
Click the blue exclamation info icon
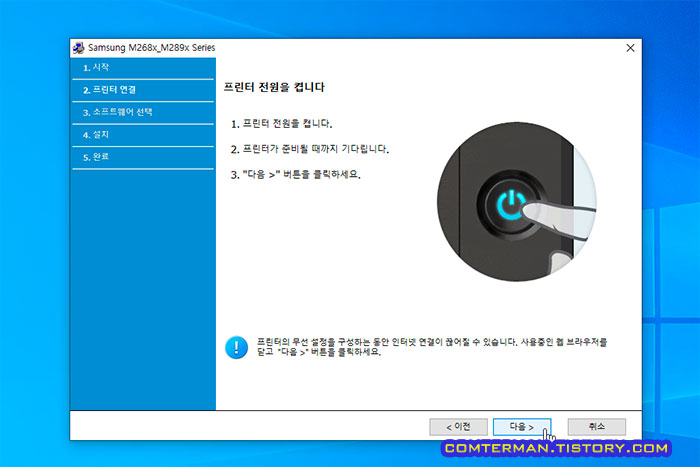coord(236,347)
